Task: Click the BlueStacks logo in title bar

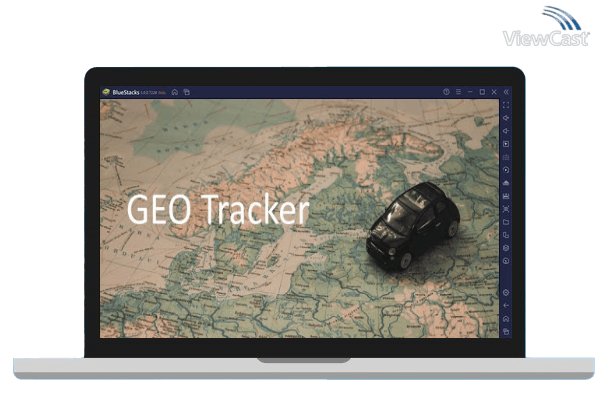Action: click(x=106, y=92)
